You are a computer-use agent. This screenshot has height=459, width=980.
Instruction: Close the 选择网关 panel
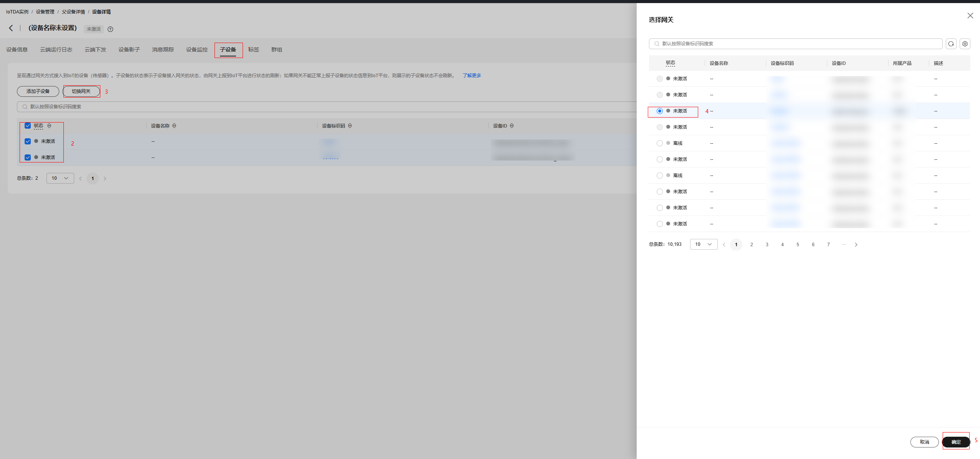(970, 15)
